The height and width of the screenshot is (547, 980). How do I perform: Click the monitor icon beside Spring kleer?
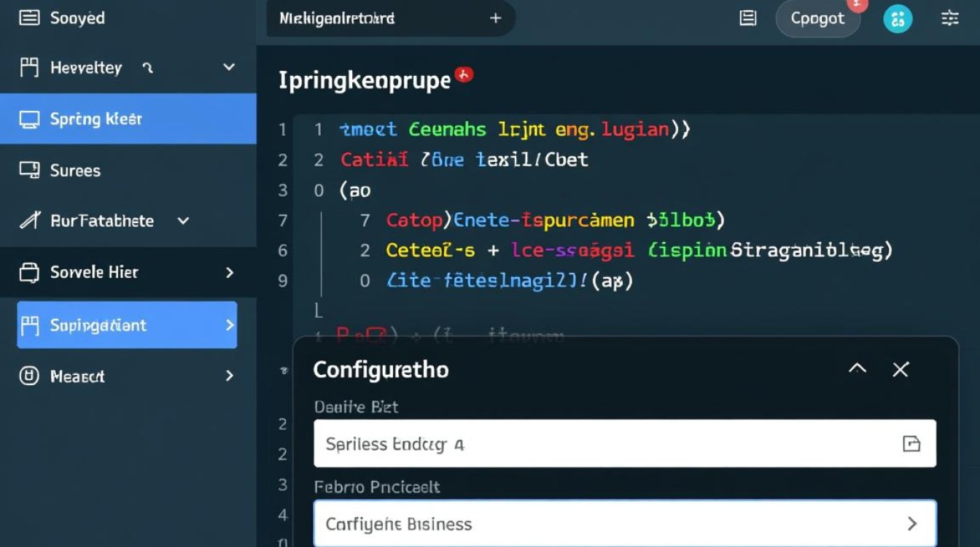[x=29, y=120]
